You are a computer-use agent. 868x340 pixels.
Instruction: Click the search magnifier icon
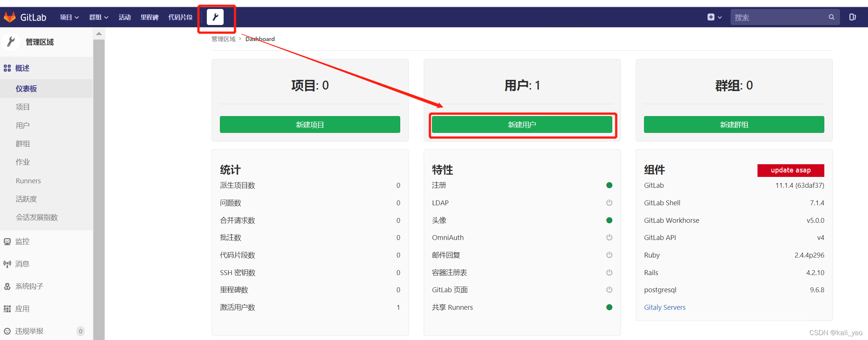(831, 17)
